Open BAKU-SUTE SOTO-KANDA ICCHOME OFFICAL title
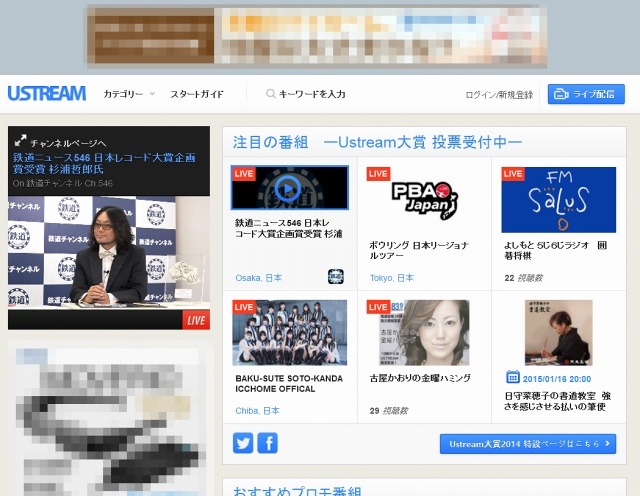The width and height of the screenshot is (640, 496). tap(289, 384)
